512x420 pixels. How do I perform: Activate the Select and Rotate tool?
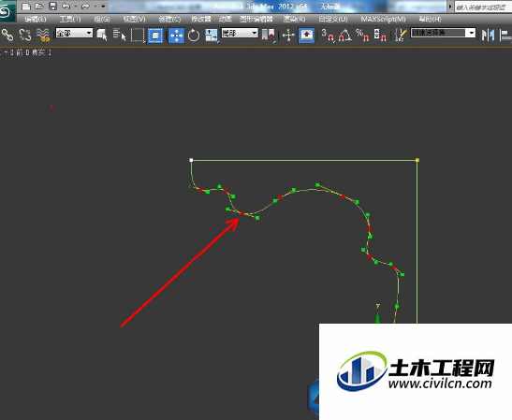point(194,36)
